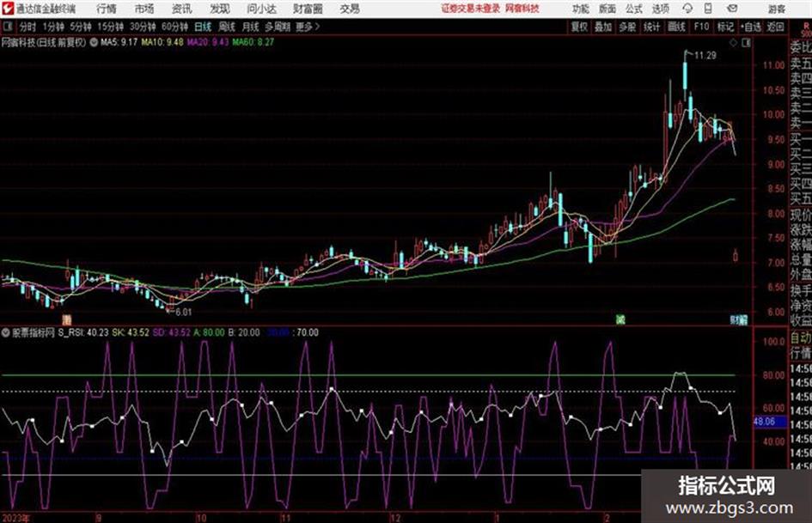812x523 pixels.
Task: Click the 通达信 red logo icon
Action: 8,9
